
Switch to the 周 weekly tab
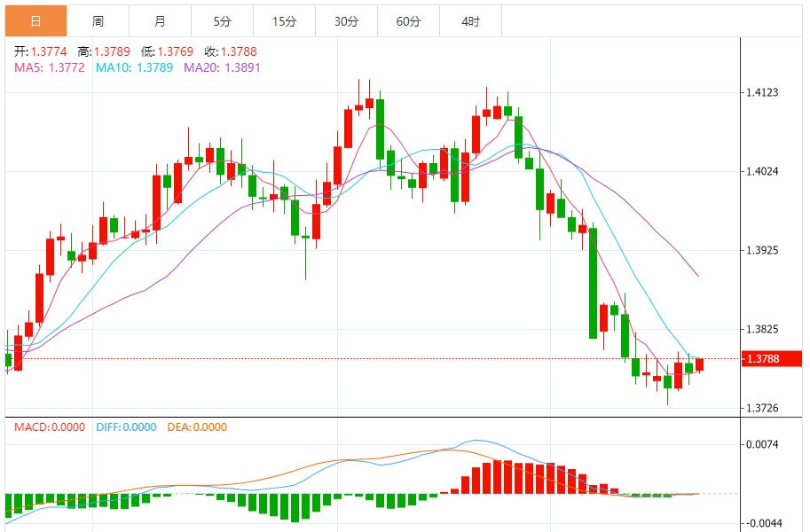point(98,21)
